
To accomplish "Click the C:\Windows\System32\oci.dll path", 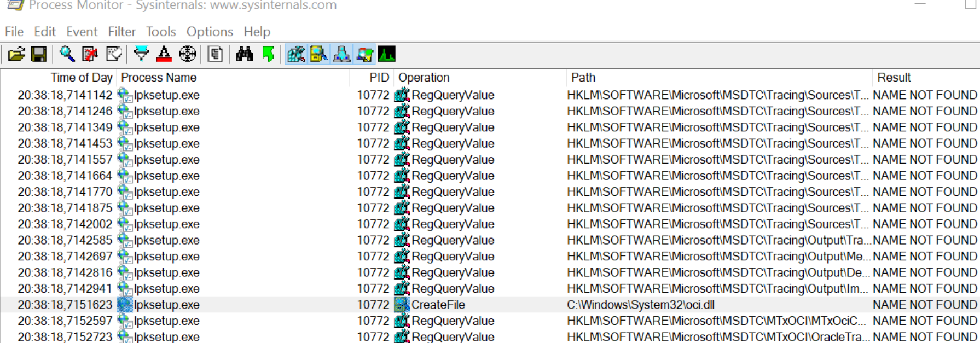I will pyautogui.click(x=641, y=305).
